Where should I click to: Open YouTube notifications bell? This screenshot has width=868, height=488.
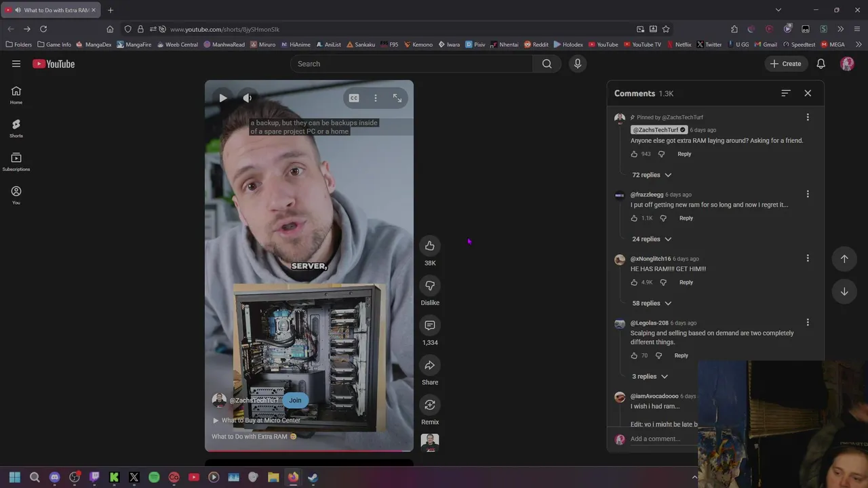[821, 64]
